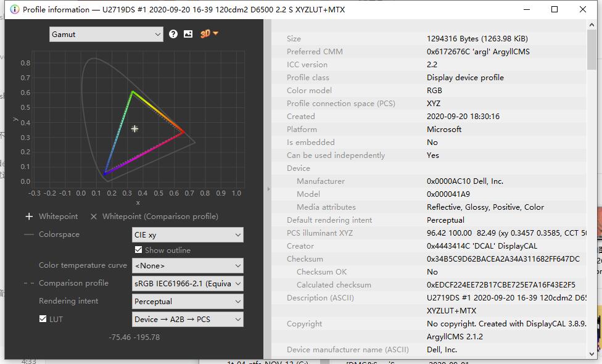This screenshot has width=602, height=364.
Task: Click the panel splitter collapse arrow
Action: point(268,189)
